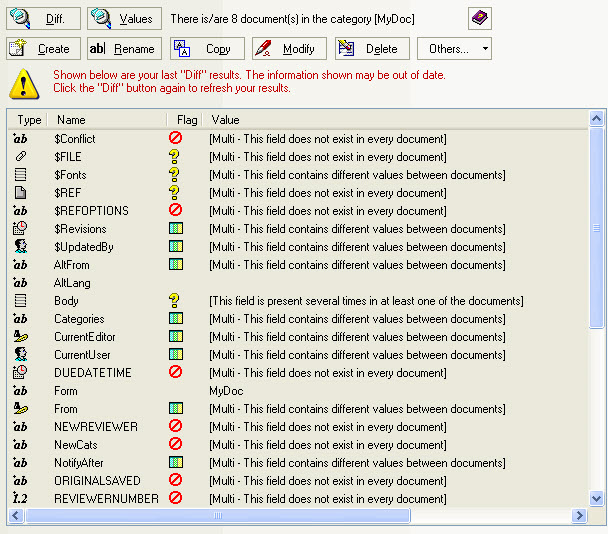Click the green-blue flag for $Revisions
The image size is (608, 534).
[175, 229]
